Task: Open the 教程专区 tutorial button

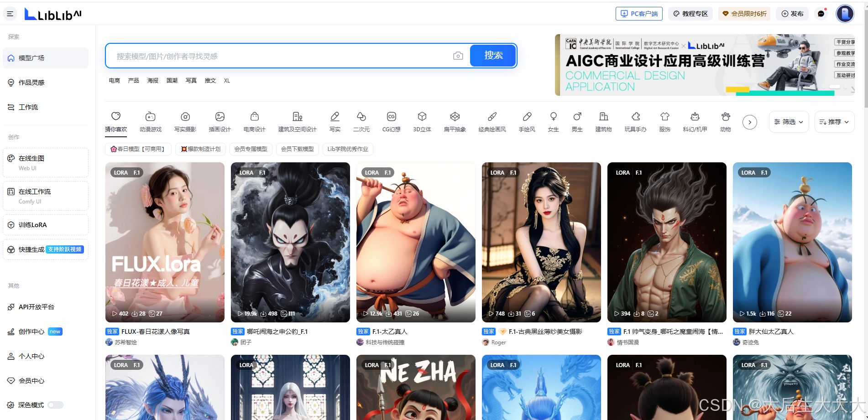Action: pos(691,14)
